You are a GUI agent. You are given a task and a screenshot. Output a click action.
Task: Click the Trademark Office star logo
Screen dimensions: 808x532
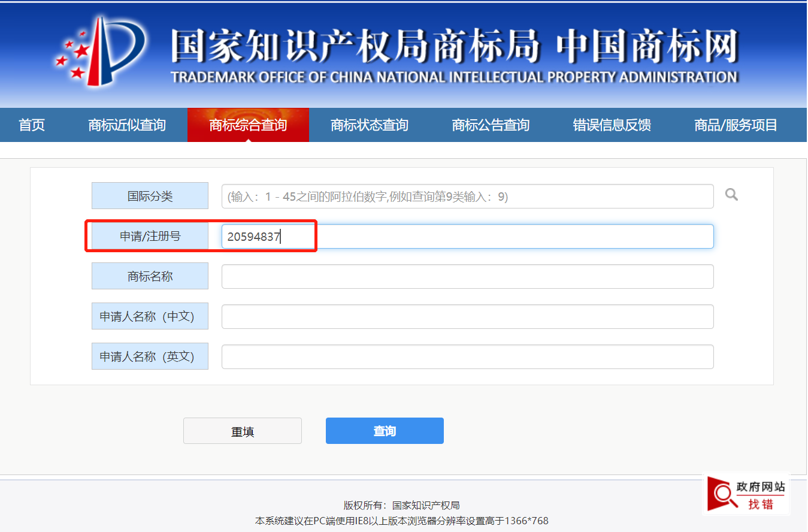(101, 52)
